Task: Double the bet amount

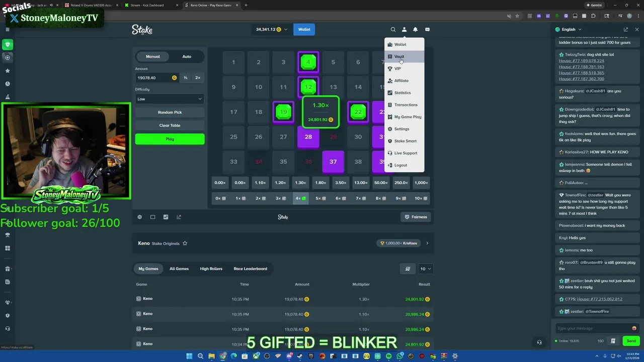Action: 198,78
